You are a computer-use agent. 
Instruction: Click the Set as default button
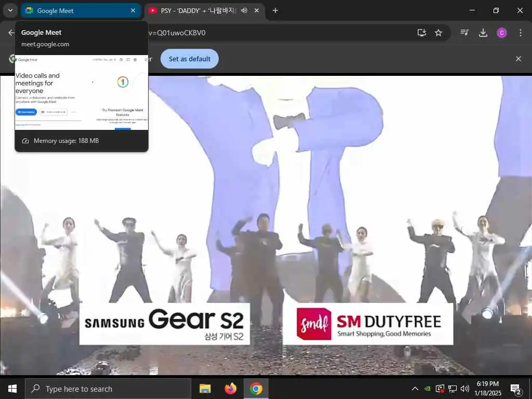[x=189, y=59]
